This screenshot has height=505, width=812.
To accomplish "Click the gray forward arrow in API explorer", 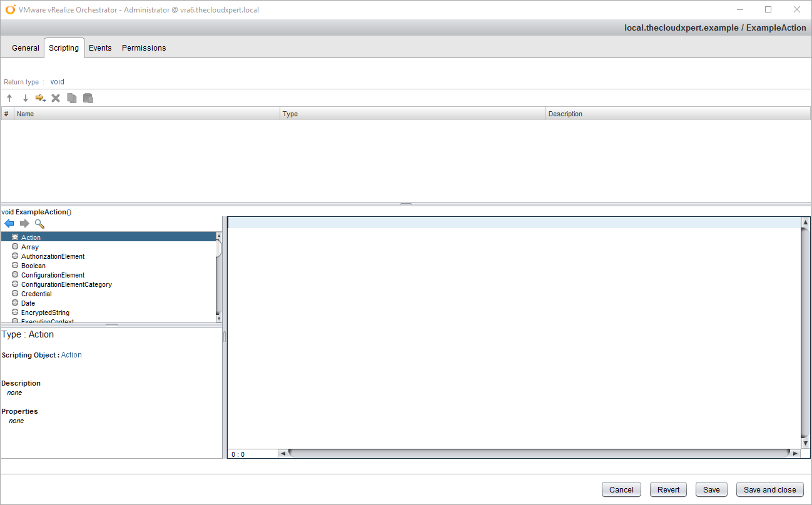I will click(x=24, y=224).
